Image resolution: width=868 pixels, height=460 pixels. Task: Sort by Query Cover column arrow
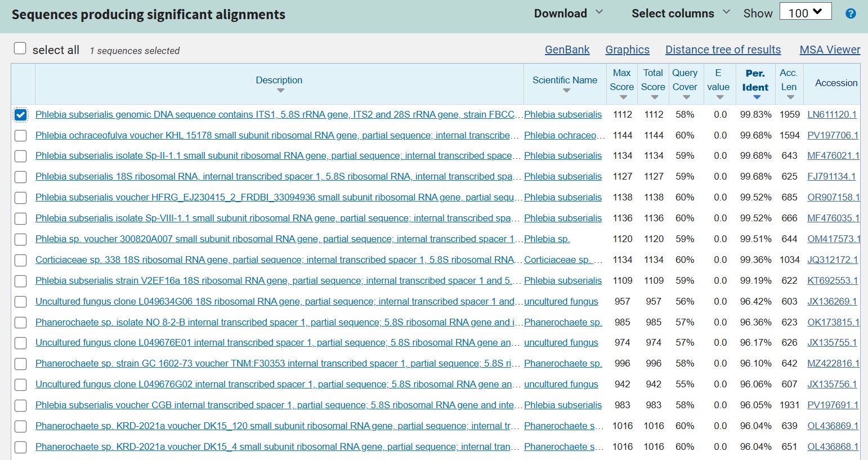click(x=686, y=97)
